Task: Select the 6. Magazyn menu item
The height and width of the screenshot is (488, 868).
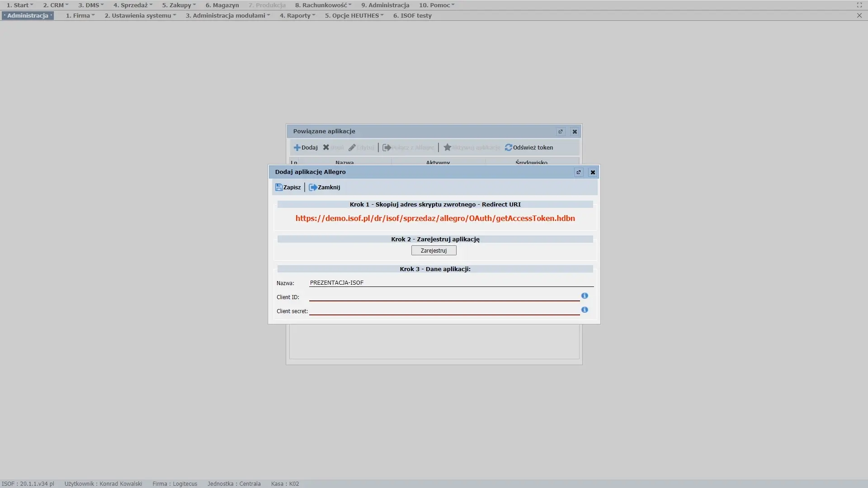Action: click(x=222, y=5)
